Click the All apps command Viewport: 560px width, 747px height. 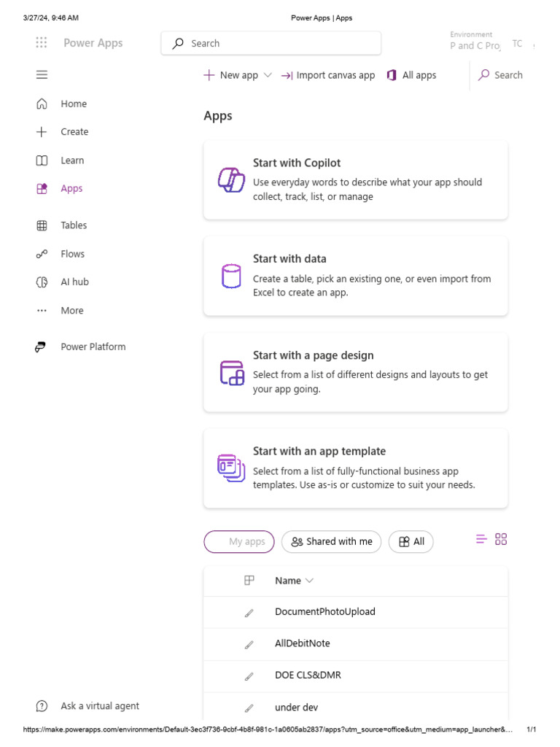point(412,75)
